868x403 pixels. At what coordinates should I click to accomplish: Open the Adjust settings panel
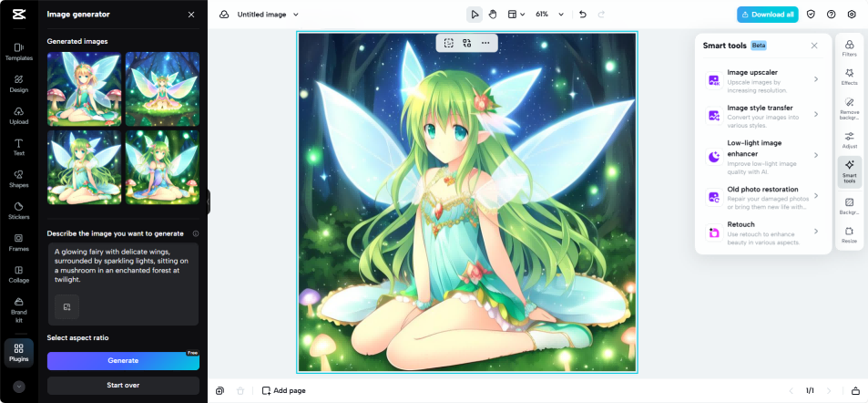849,139
